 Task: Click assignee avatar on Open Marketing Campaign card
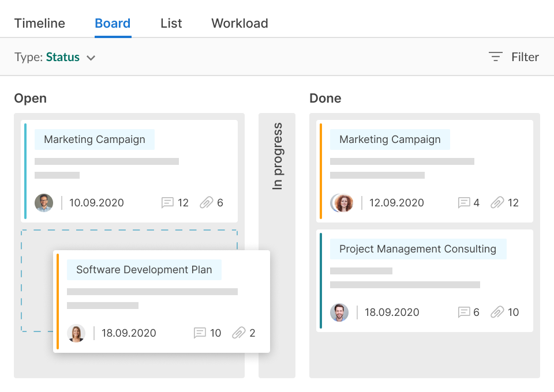(44, 203)
